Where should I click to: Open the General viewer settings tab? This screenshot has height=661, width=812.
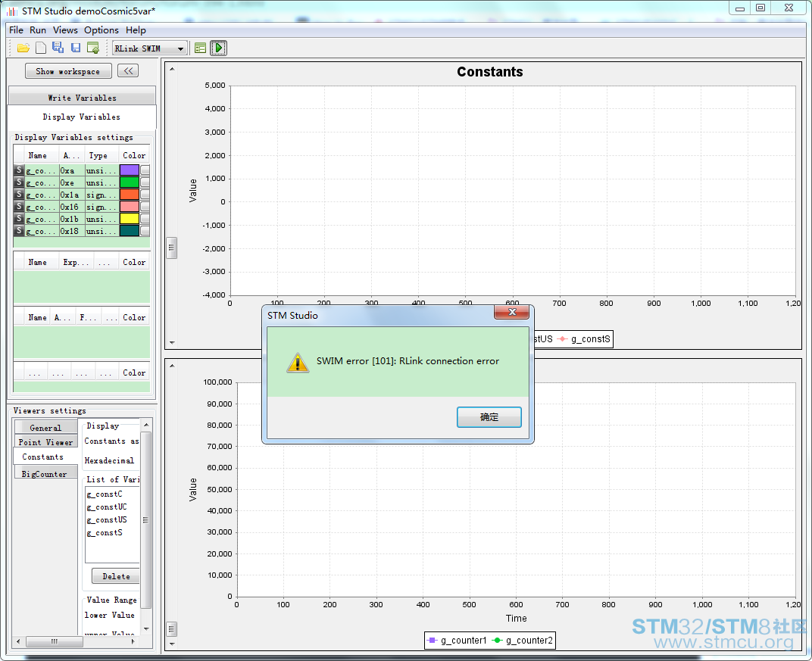click(45, 428)
